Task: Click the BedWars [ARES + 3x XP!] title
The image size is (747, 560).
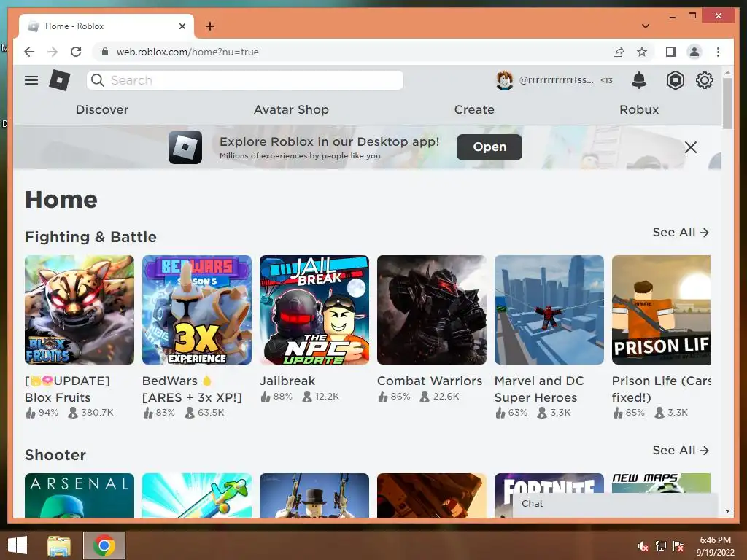Action: coord(192,389)
